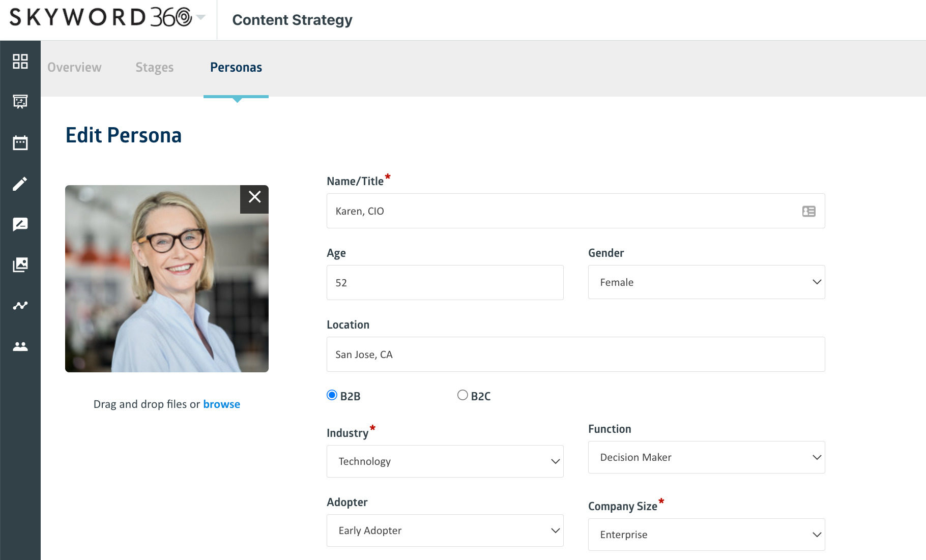The image size is (926, 560).
Task: Click the Name/Title field with Karen, CIO
Action: pos(575,211)
